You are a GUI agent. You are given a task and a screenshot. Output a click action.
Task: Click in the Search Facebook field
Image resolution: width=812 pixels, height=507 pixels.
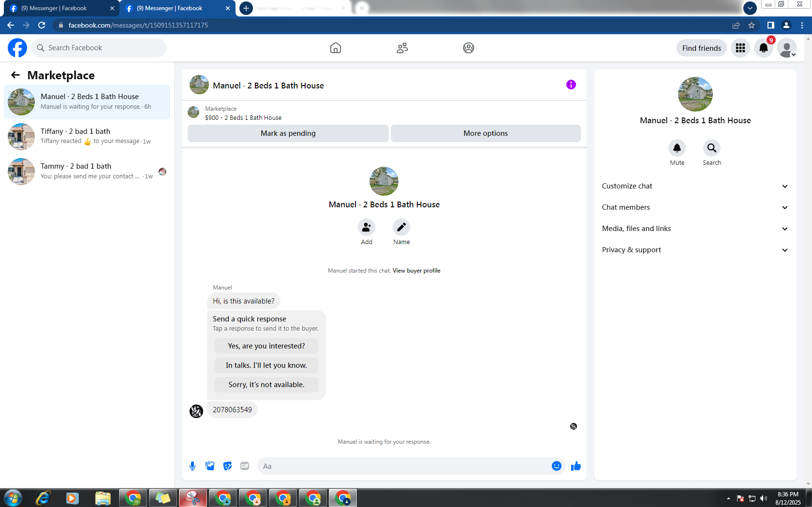[99, 48]
